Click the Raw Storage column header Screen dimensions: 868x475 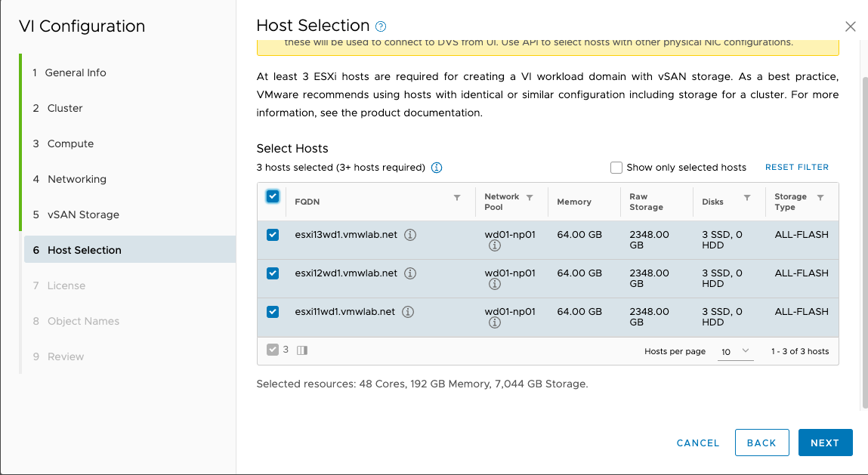(x=646, y=202)
